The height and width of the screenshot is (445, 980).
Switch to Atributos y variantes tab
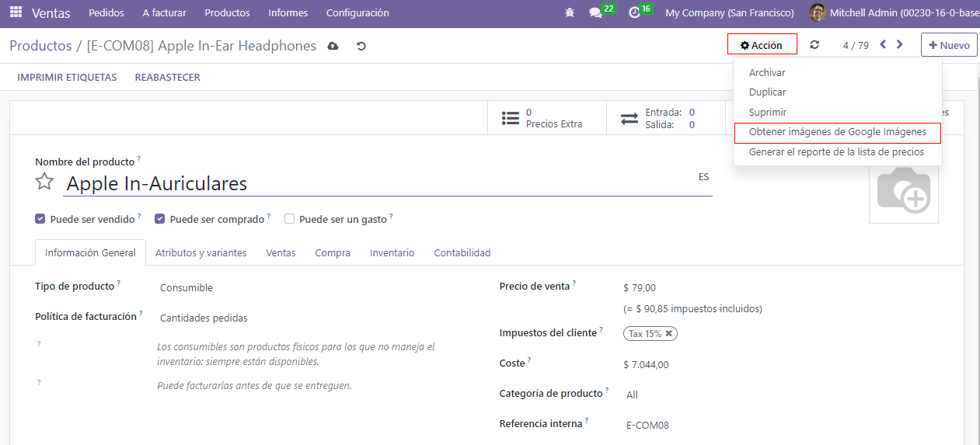[x=201, y=253]
